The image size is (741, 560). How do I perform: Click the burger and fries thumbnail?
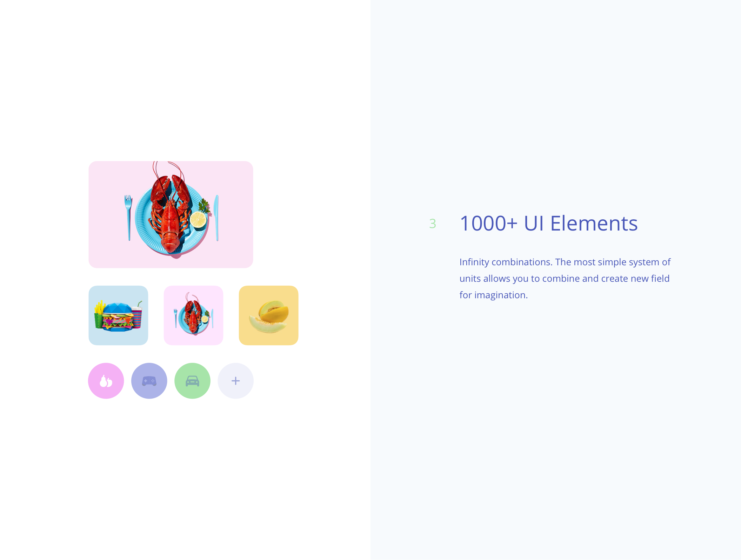[118, 315]
